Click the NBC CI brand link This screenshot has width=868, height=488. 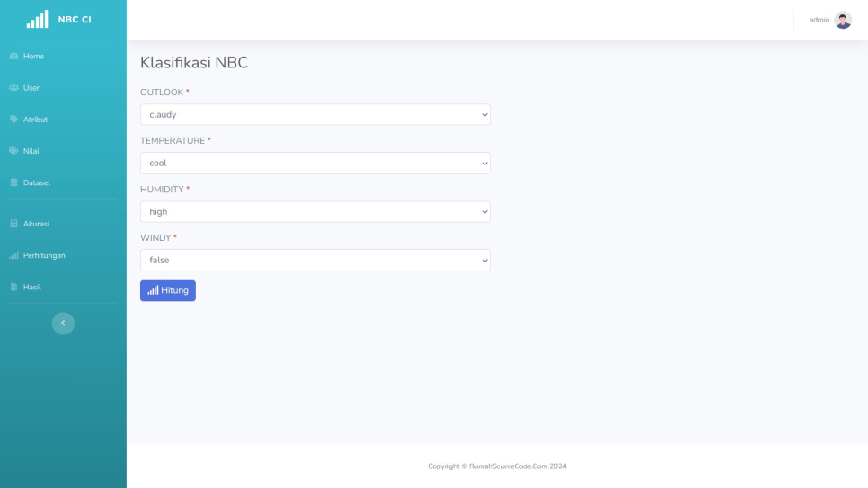click(x=59, y=20)
